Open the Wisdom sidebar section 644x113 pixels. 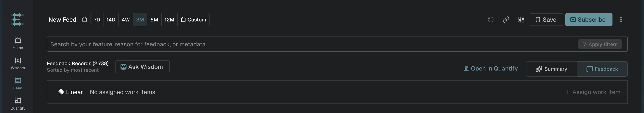click(18, 63)
